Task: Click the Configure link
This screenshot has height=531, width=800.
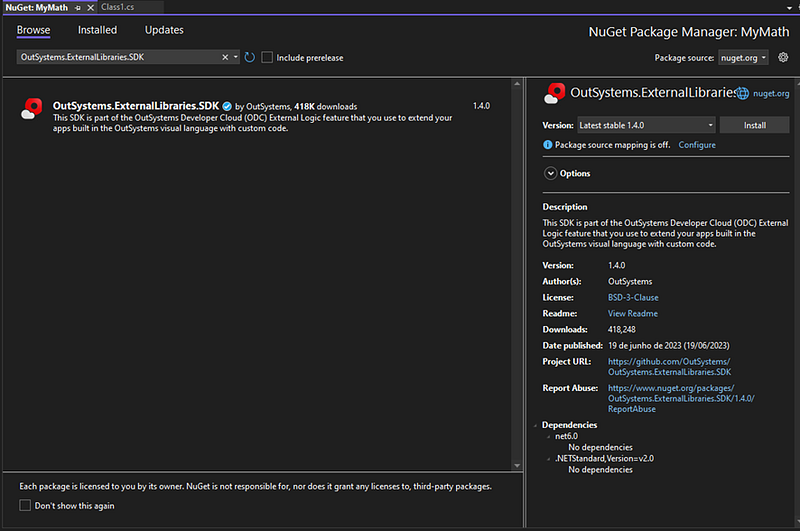Action: [x=697, y=145]
